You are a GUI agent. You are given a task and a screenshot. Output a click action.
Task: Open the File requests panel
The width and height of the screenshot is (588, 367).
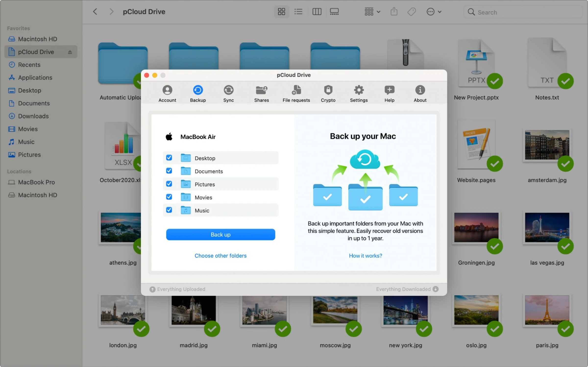click(x=296, y=93)
